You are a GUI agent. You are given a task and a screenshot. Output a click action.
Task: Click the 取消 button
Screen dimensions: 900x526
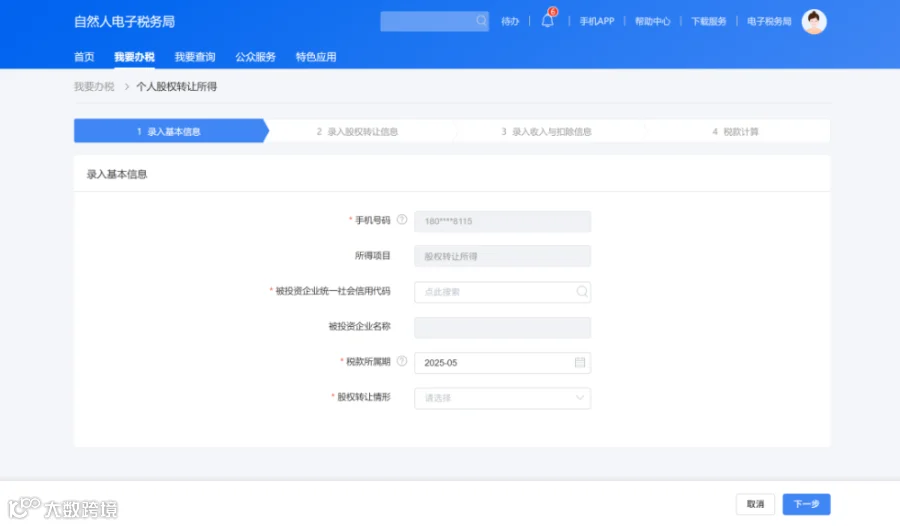755,504
